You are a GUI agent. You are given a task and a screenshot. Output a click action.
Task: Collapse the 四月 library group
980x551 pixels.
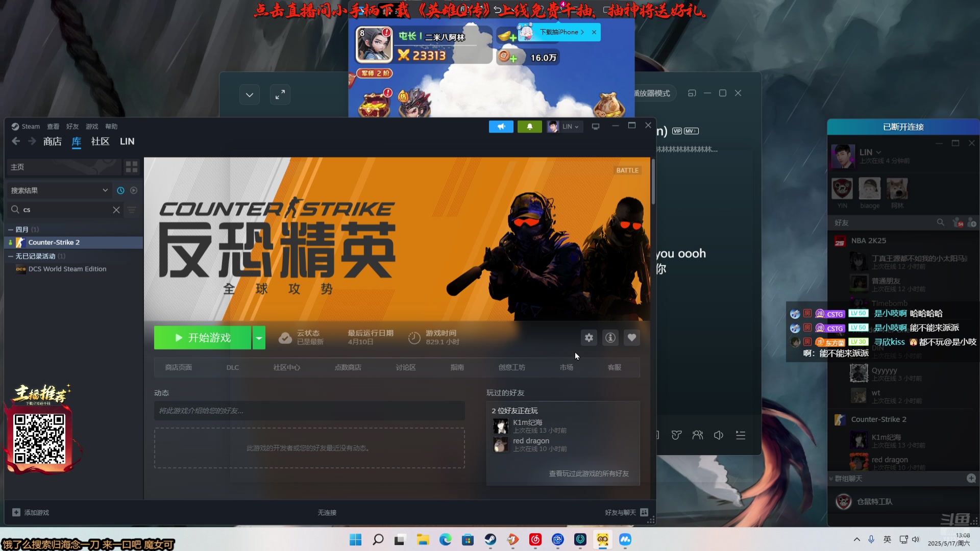[11, 230]
